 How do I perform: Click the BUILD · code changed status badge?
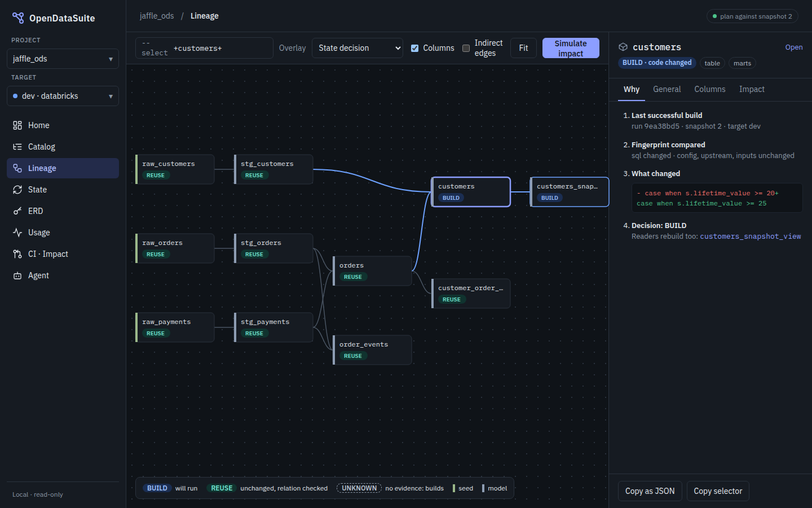point(657,63)
